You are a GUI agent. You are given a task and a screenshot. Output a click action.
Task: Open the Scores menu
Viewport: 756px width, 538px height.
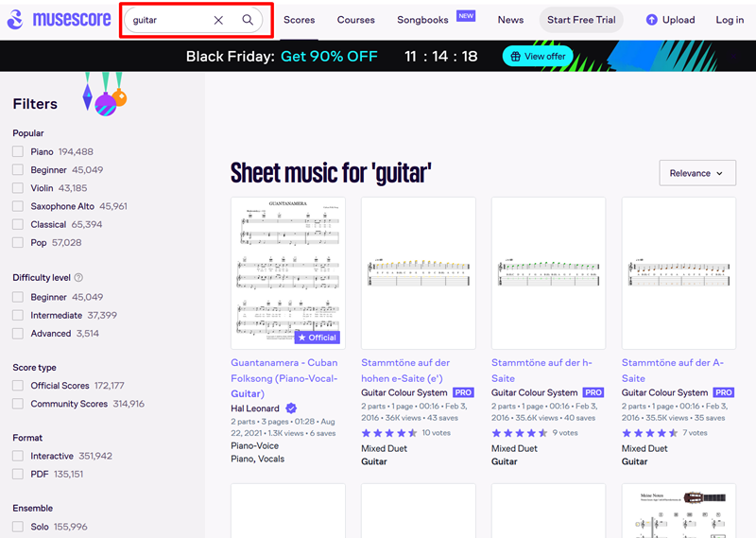pos(299,20)
